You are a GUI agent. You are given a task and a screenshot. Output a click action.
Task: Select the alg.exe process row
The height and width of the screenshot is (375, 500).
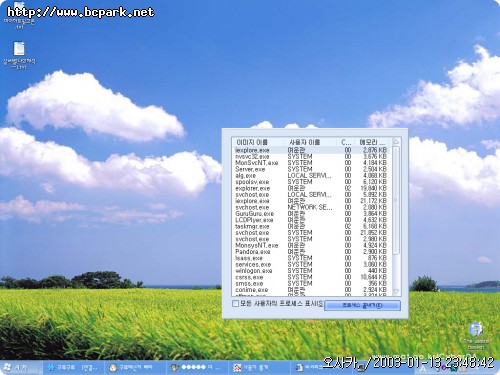(x=312, y=176)
